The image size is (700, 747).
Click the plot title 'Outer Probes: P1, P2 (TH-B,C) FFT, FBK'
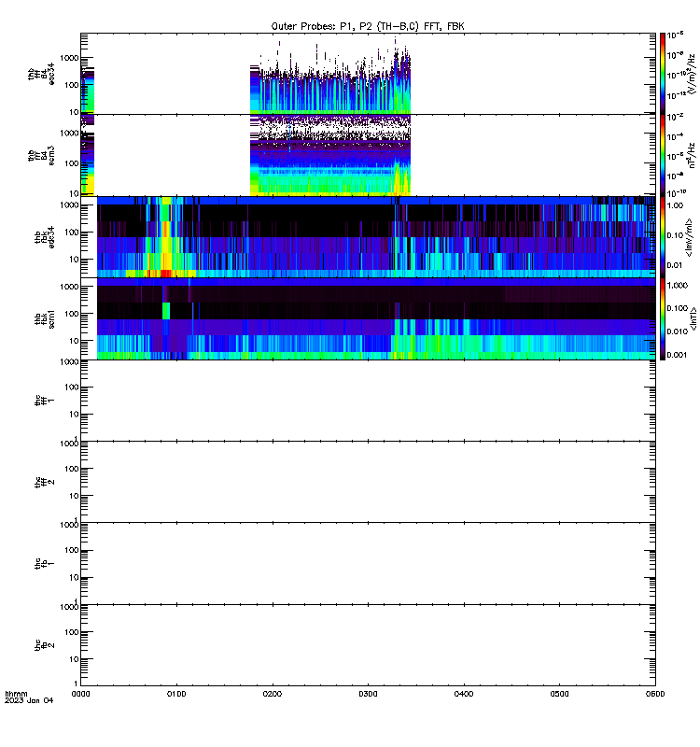click(368, 26)
